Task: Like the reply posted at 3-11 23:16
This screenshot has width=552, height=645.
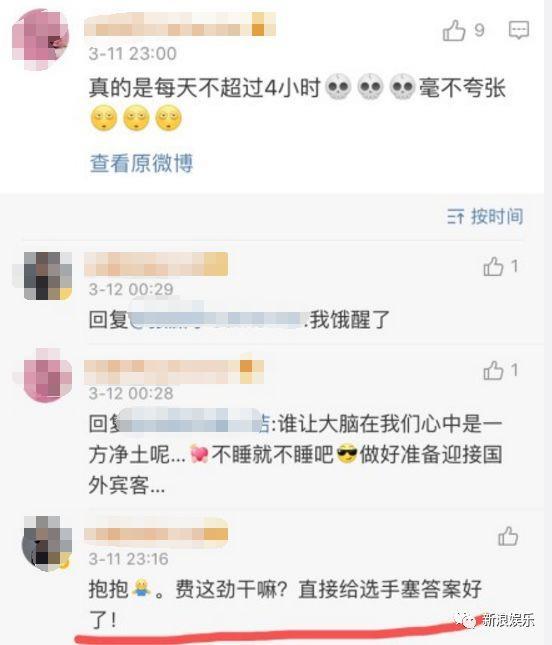Action: pyautogui.click(x=508, y=536)
